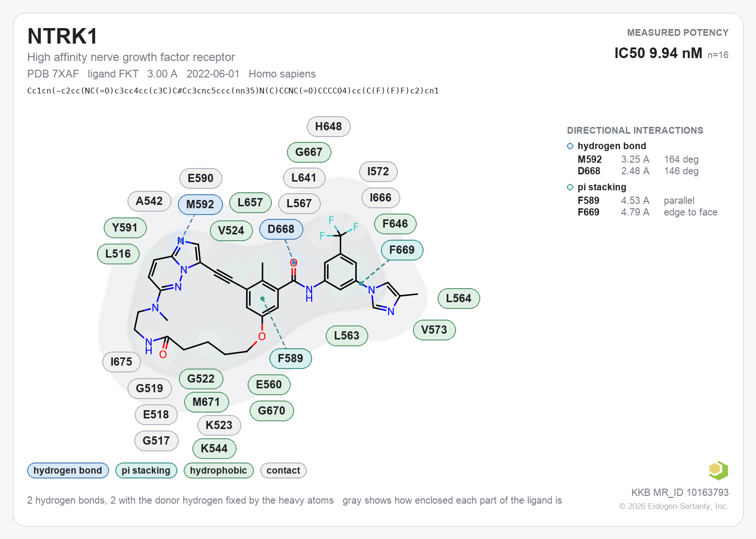Click the F589 pi stacking residue label
Screen dimensions: 756x539
(x=290, y=358)
